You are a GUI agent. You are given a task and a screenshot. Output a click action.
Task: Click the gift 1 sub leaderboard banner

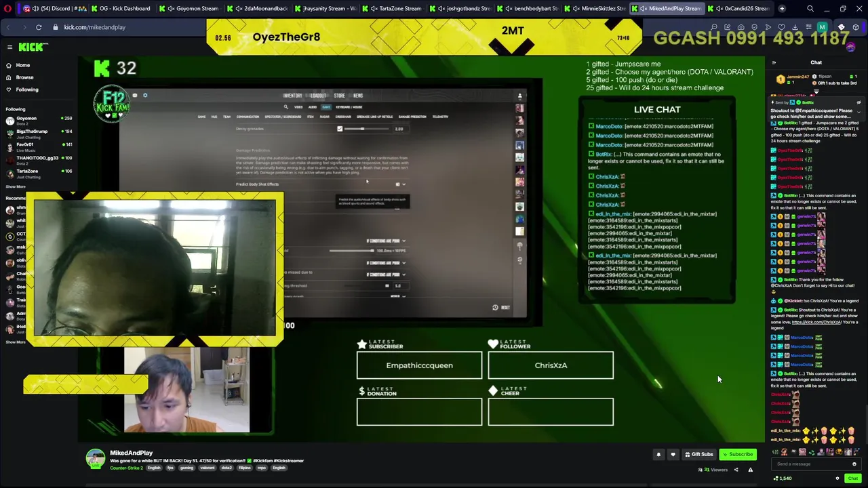pos(816,80)
